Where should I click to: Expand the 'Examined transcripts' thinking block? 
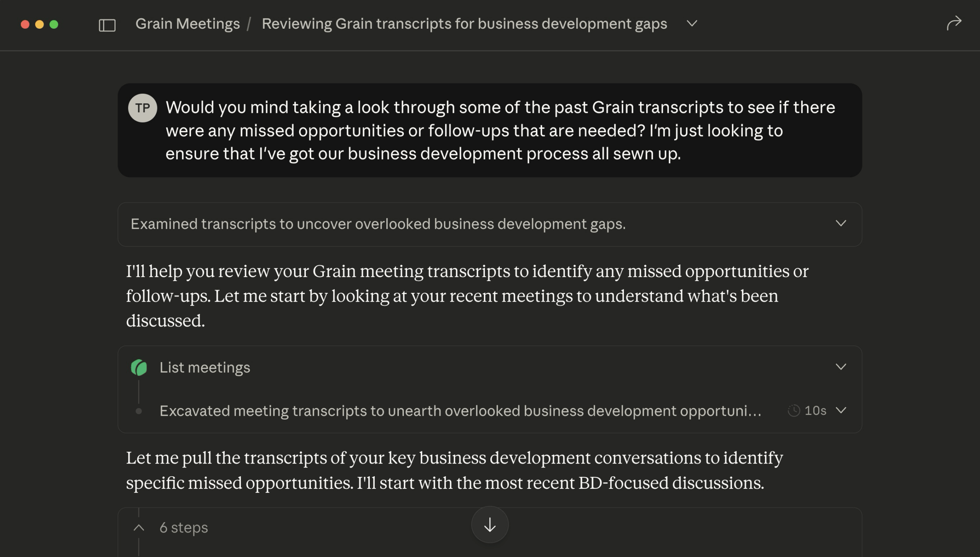[841, 224]
